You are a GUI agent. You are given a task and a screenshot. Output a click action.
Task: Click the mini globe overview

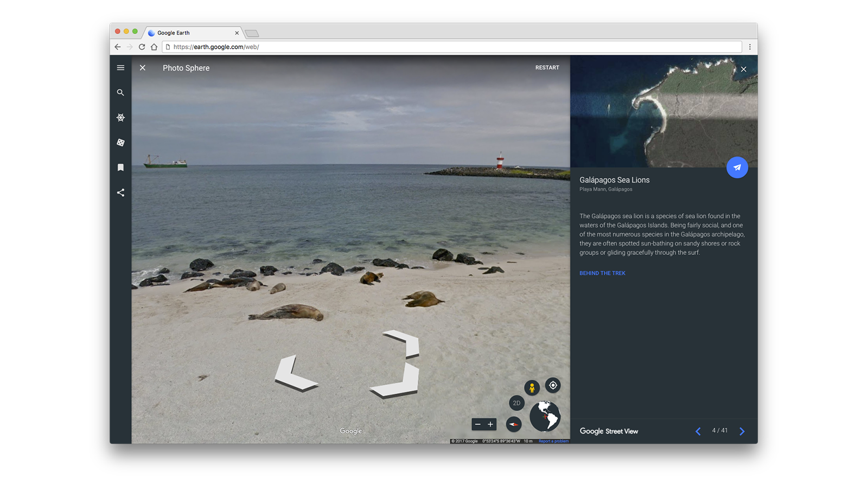tap(545, 416)
